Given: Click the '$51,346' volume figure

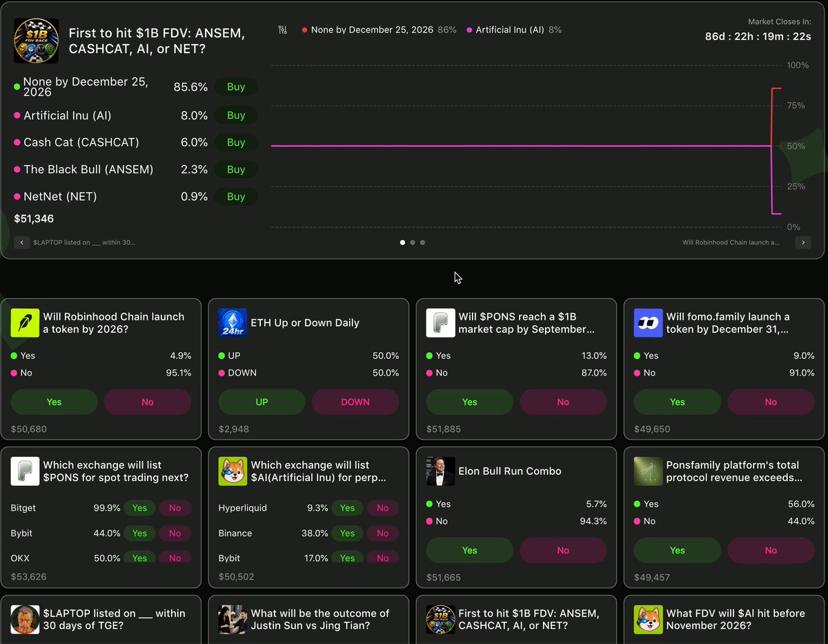Looking at the screenshot, I should point(34,219).
